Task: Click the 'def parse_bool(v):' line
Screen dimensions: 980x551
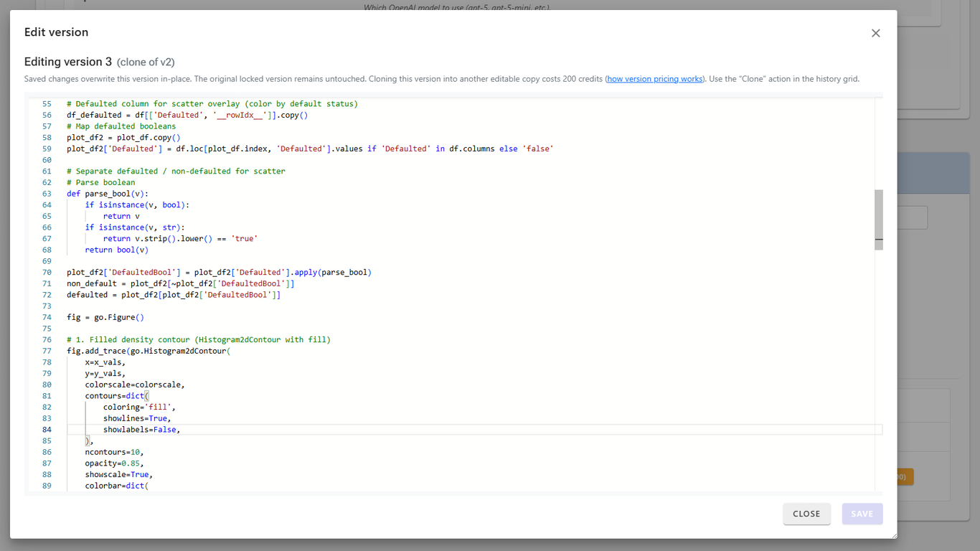Action: click(108, 194)
